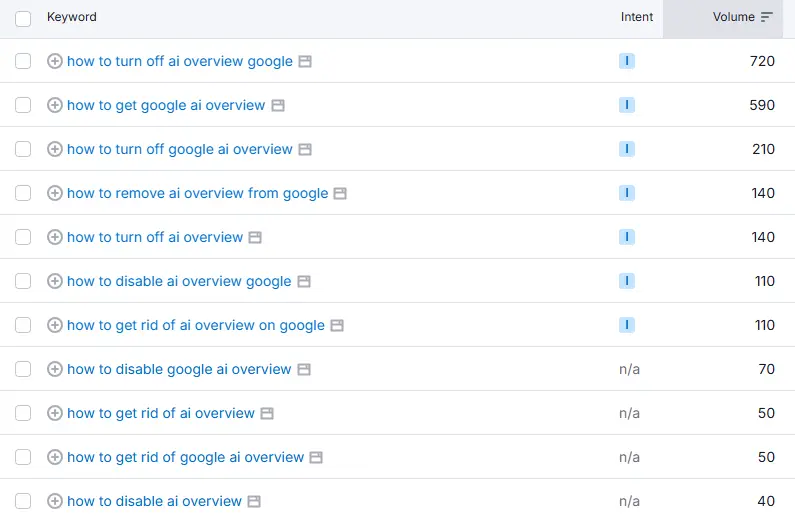Open SERP icon for 'how to get google ai overview'

tap(278, 106)
